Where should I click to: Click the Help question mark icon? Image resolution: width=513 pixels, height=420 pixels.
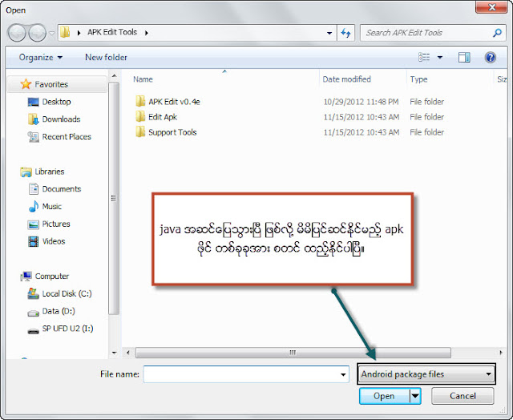pos(490,57)
